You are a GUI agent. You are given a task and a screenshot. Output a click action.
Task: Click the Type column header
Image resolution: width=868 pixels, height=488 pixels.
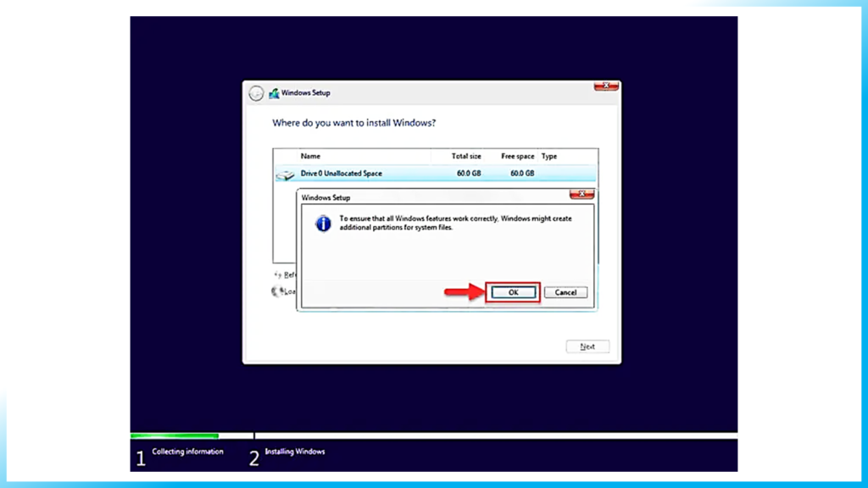pos(549,156)
